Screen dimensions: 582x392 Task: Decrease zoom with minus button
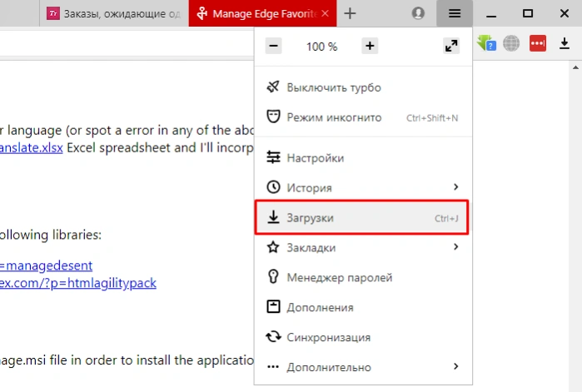coord(274,46)
